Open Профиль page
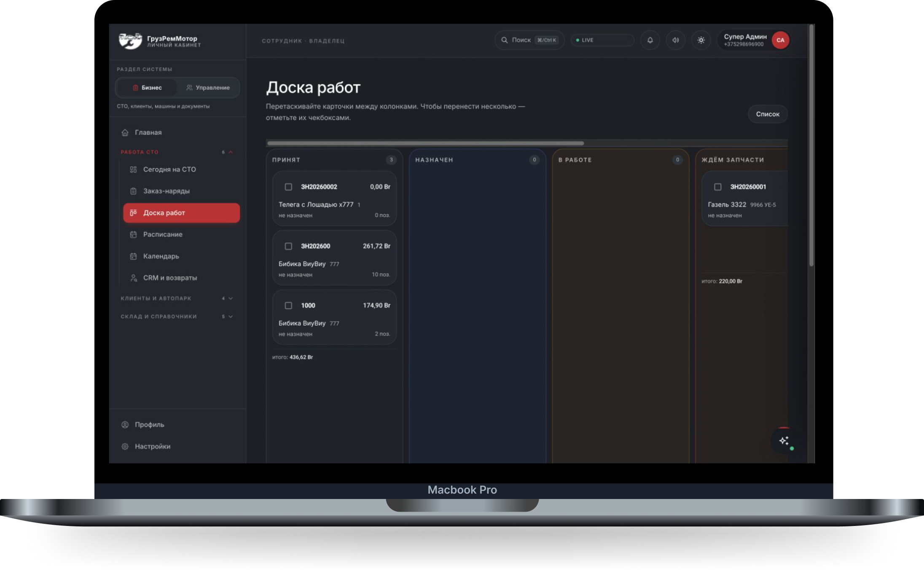The height and width of the screenshot is (574, 924). coord(149,424)
